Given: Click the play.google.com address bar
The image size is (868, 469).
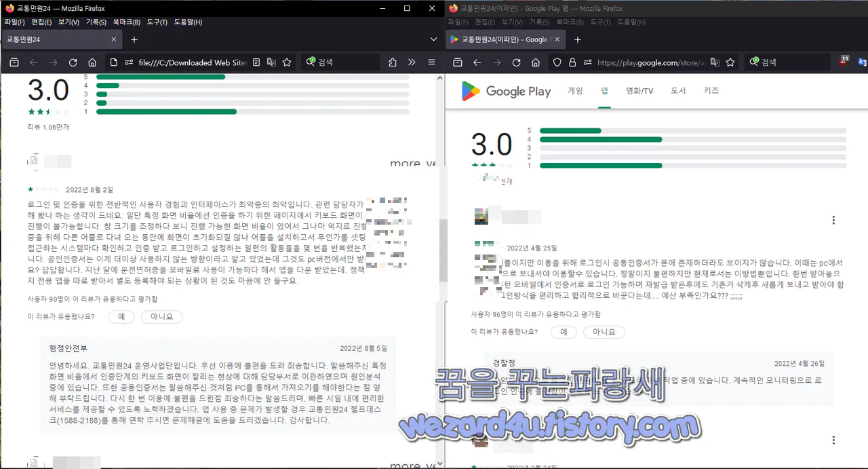Looking at the screenshot, I should (x=651, y=62).
